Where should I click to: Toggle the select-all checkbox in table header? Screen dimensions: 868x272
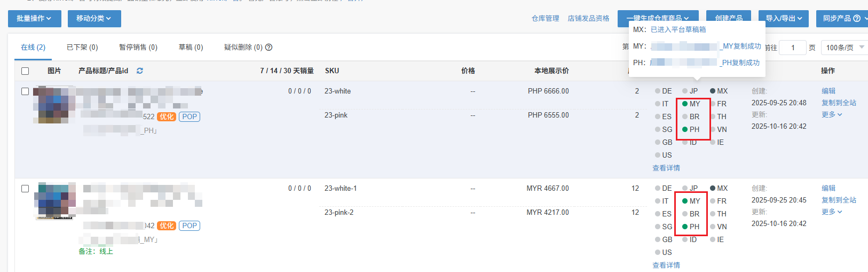[25, 71]
